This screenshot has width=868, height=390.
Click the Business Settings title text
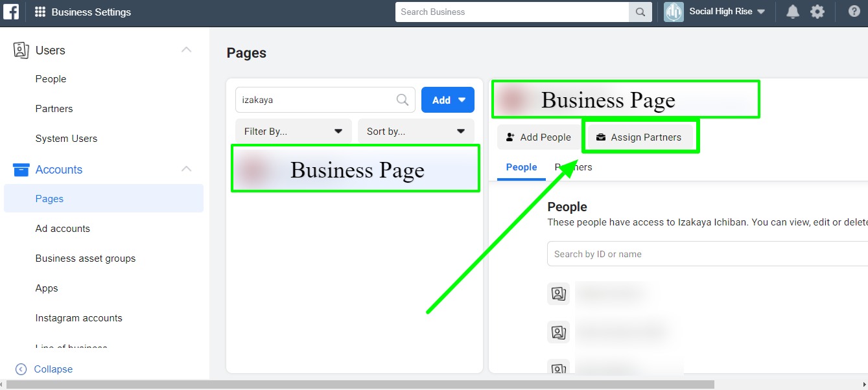point(91,12)
